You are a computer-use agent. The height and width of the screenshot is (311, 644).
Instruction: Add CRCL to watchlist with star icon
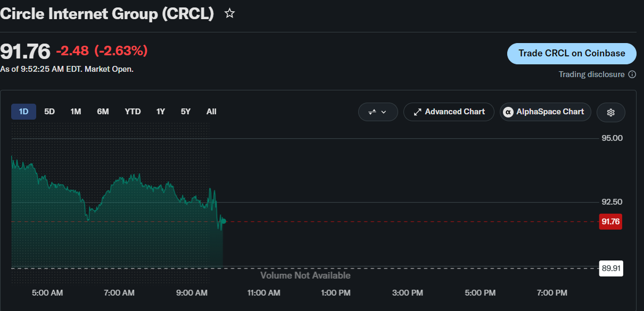(229, 14)
